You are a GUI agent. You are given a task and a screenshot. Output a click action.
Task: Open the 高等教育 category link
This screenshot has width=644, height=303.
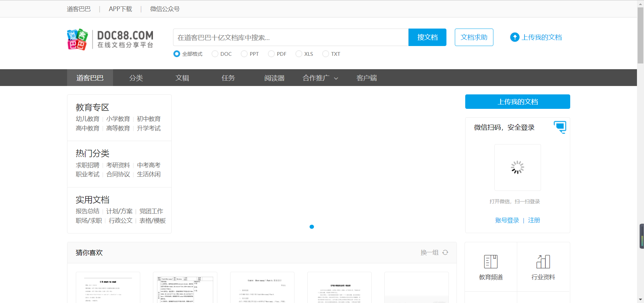point(118,128)
